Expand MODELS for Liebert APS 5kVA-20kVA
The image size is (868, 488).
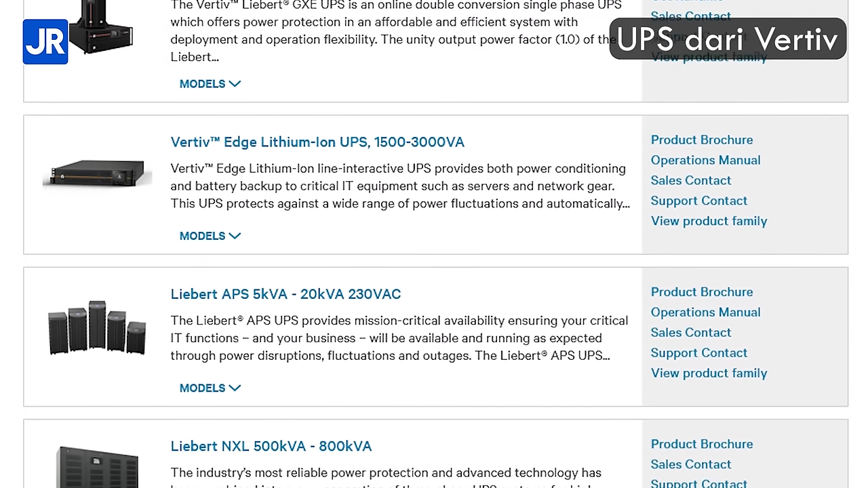(x=210, y=388)
